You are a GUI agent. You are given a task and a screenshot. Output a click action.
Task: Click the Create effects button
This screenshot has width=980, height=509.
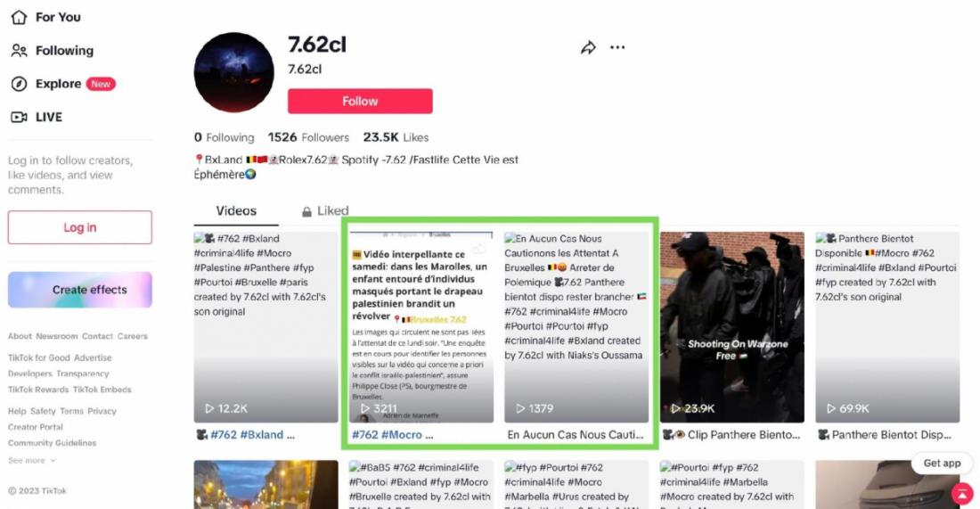[80, 290]
